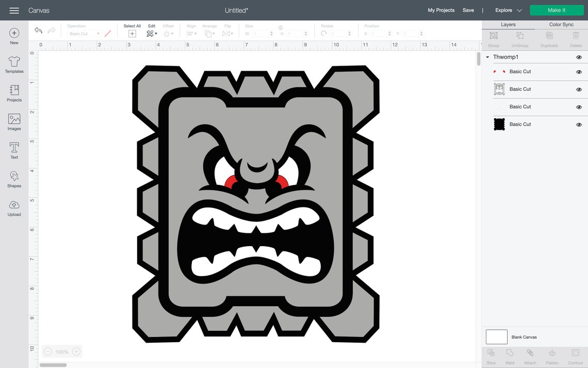
Task: Toggle visibility of the red eyes Basic Cut layer
Action: (579, 72)
